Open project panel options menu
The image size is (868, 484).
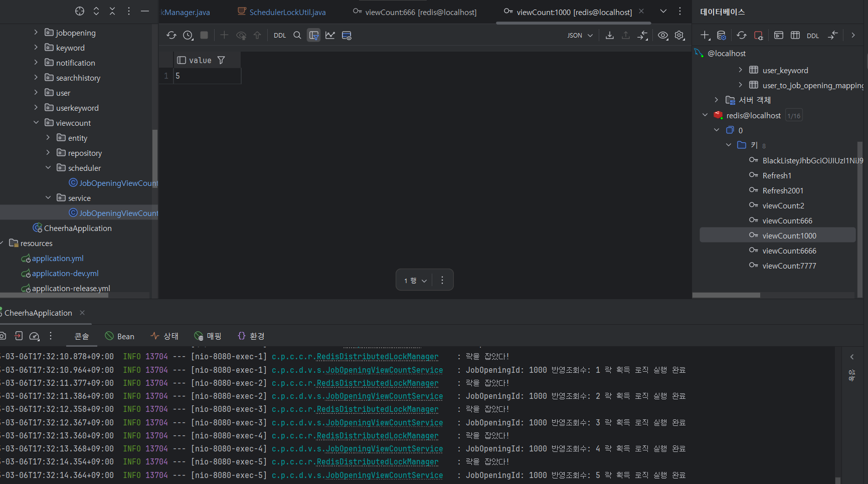pos(129,11)
